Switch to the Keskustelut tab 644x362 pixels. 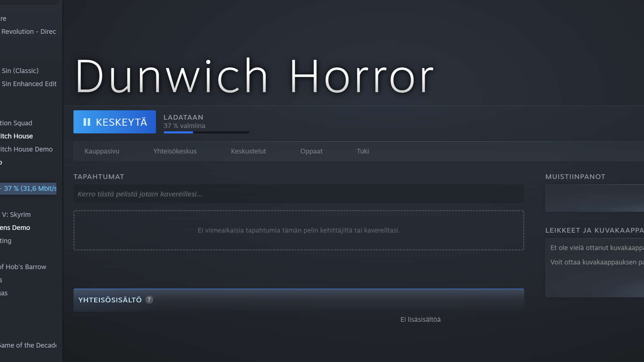click(x=248, y=151)
